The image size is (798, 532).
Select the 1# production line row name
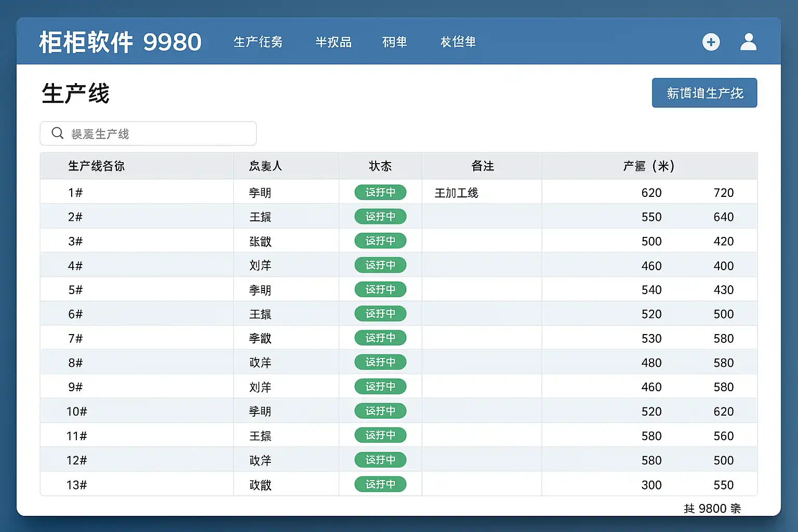pyautogui.click(x=75, y=193)
